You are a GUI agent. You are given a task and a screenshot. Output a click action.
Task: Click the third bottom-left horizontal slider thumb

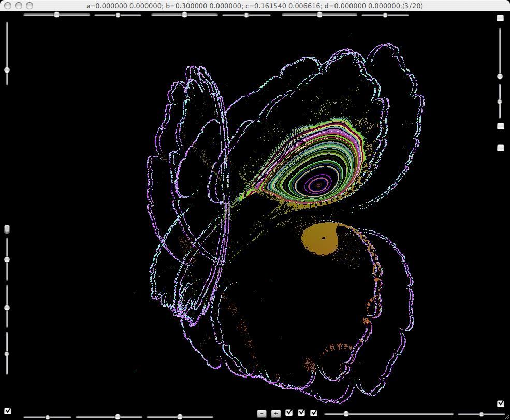coord(180,417)
